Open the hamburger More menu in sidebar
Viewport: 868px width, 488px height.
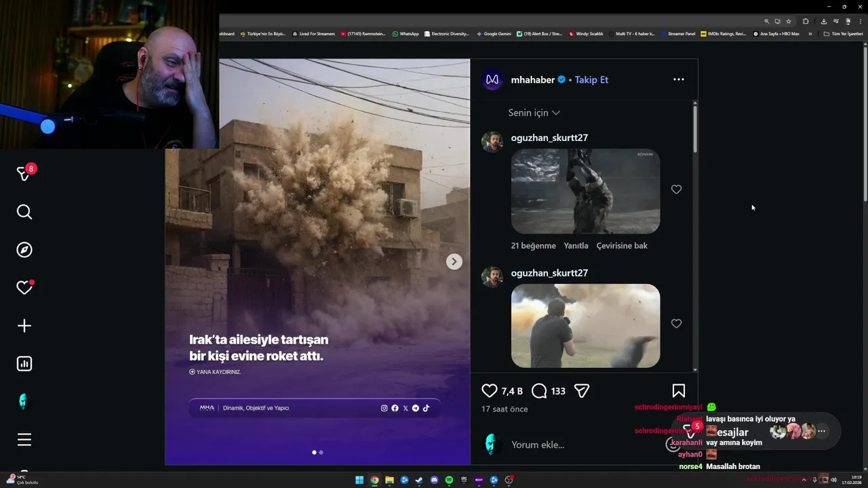24,440
